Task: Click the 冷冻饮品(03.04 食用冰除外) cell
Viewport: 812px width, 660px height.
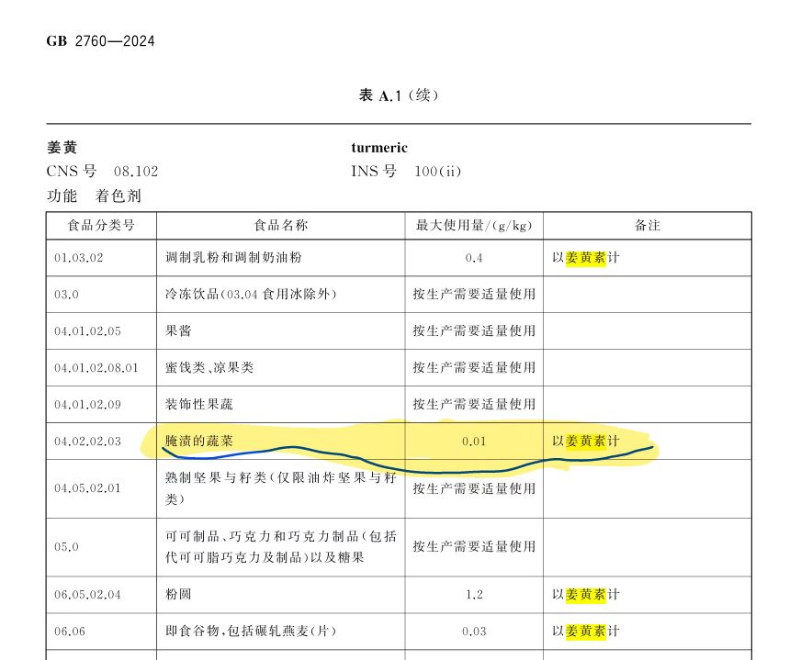Action: 251,295
